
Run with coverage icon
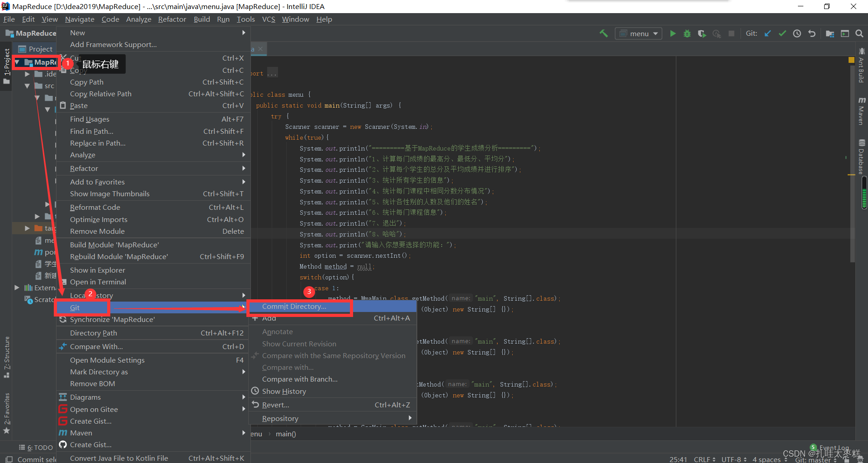click(702, 33)
